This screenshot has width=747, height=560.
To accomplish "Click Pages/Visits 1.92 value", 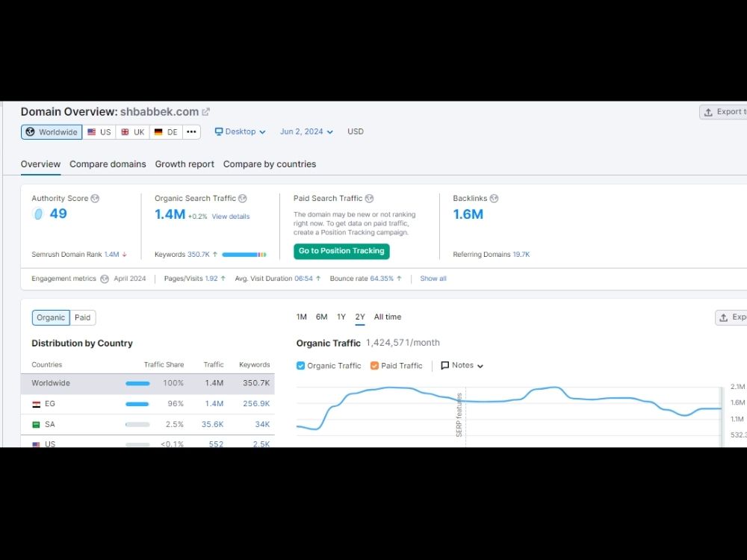I will (211, 279).
